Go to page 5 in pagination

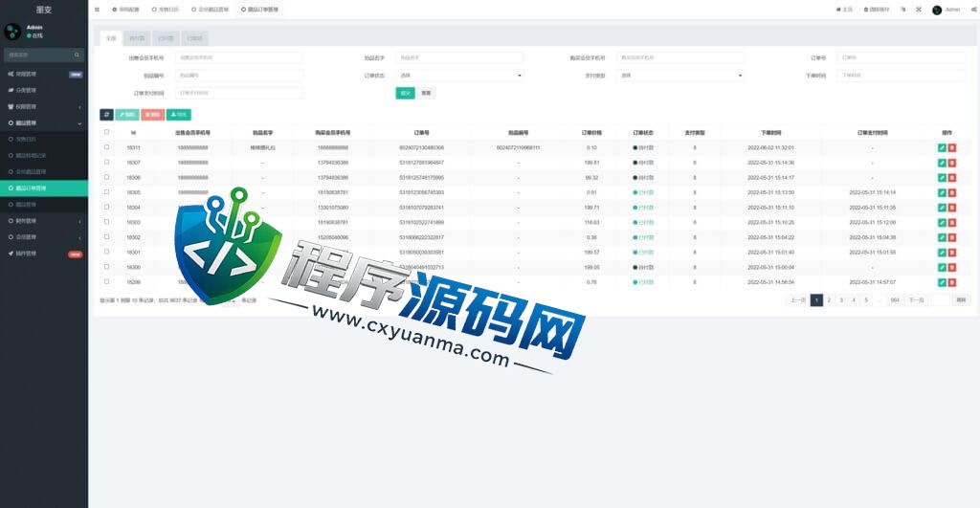[865, 300]
